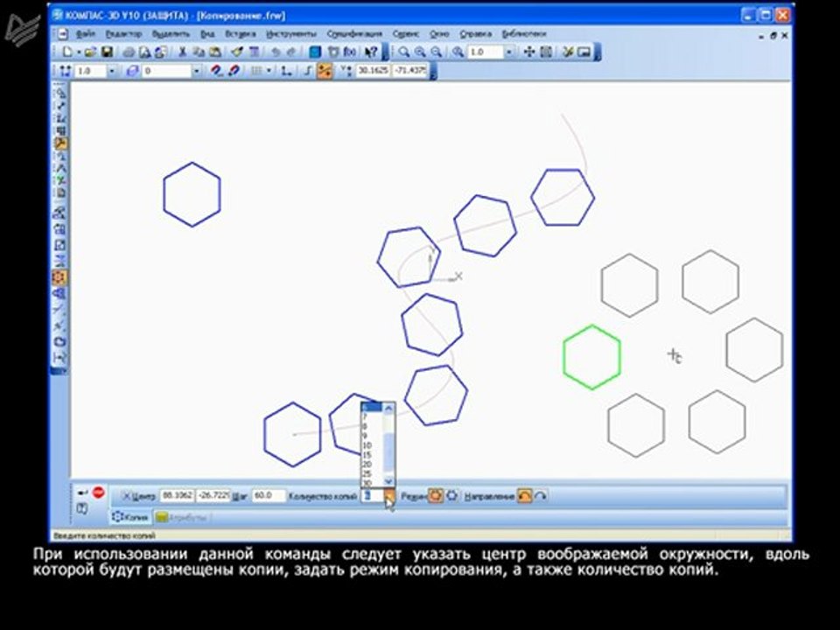Screen dimensions: 840x630
Task: Open the Спецификация menu
Action: 354,34
